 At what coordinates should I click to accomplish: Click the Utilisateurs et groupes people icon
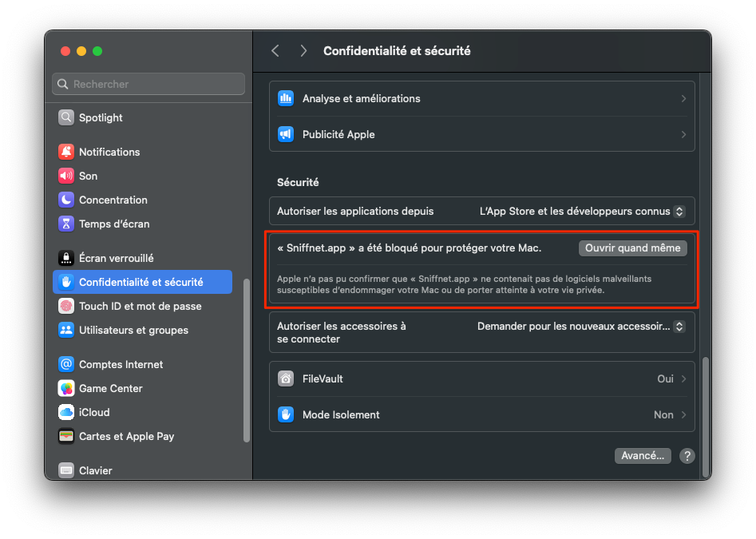pos(66,331)
